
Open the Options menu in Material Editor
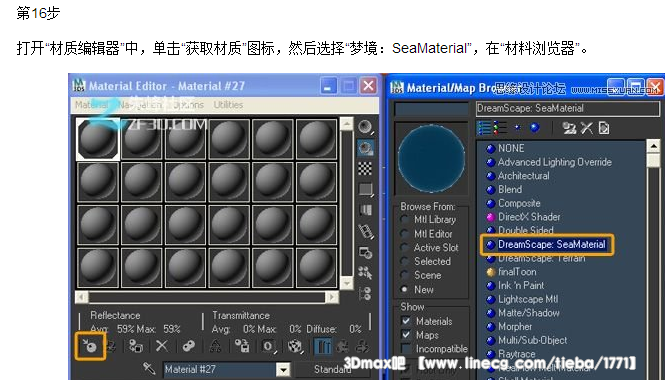[189, 105]
